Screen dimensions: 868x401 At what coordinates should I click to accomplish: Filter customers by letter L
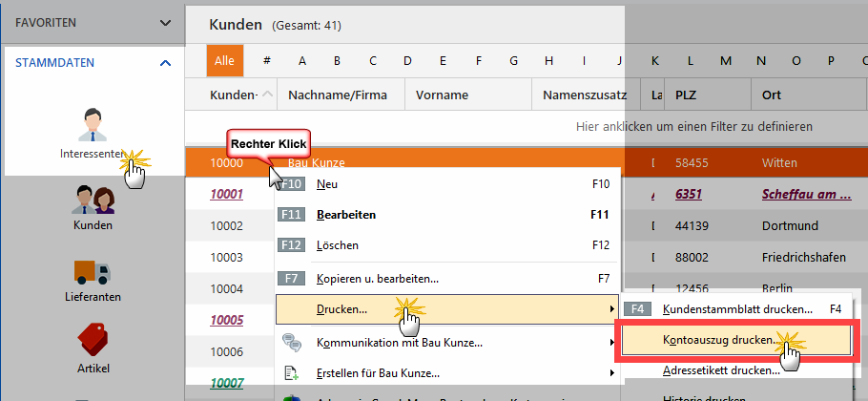[691, 61]
